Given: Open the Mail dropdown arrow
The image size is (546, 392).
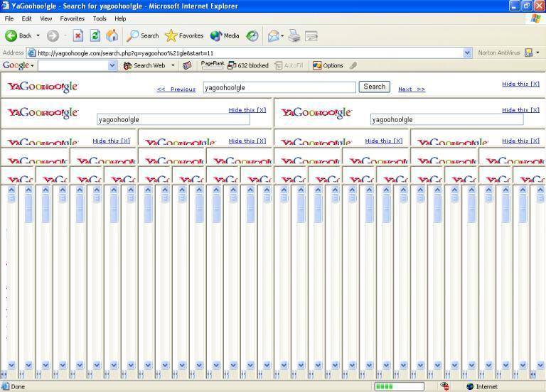Looking at the screenshot, I should [282, 36].
